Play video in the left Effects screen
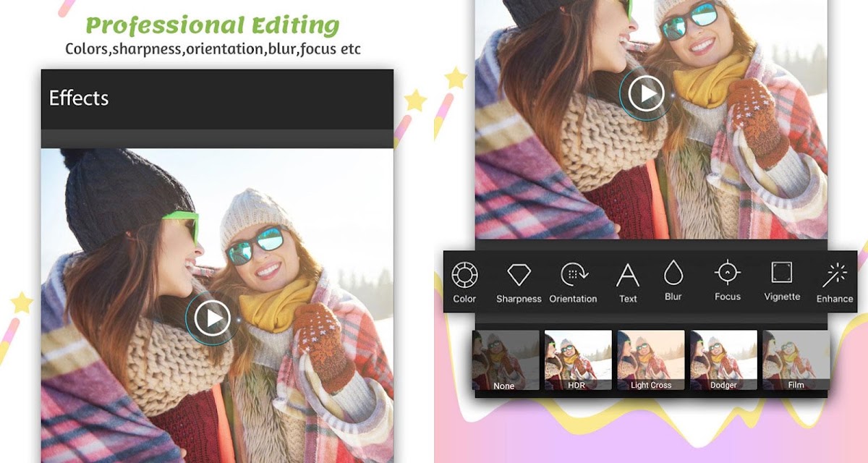 pos(212,318)
